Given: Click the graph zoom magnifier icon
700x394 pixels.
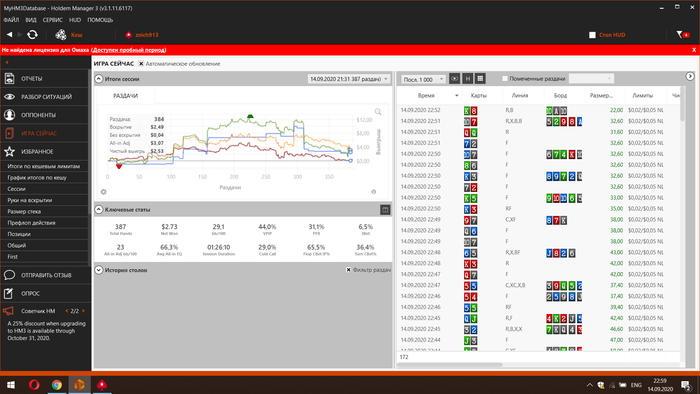Looking at the screenshot, I should [378, 112].
